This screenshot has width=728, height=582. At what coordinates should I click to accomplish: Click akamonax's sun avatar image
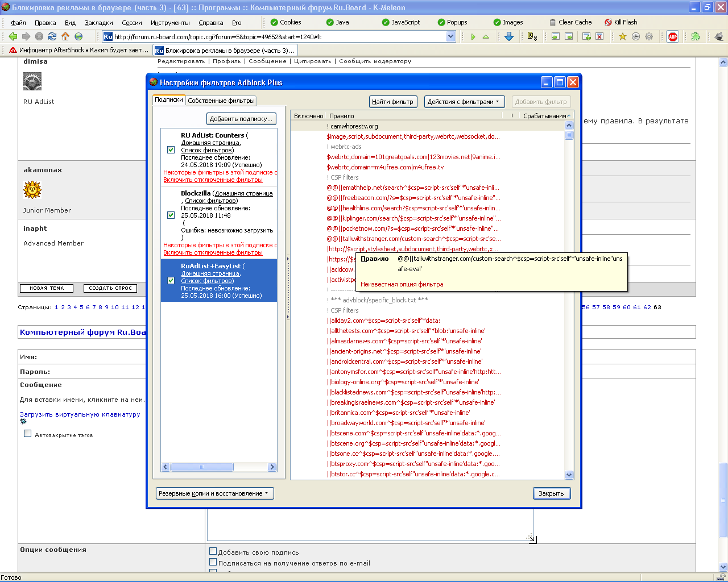point(32,190)
